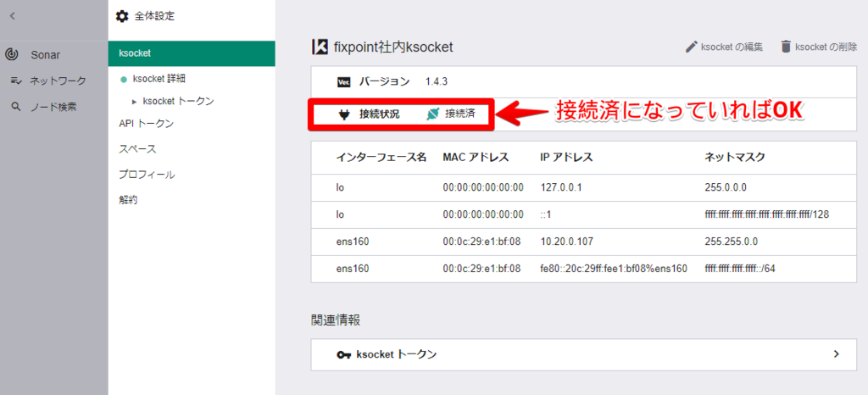Viewport: 868px width, 395px height.
Task: Select fe80::20c:29ff:fee1:bf08%ens160 address
Action: point(614,269)
